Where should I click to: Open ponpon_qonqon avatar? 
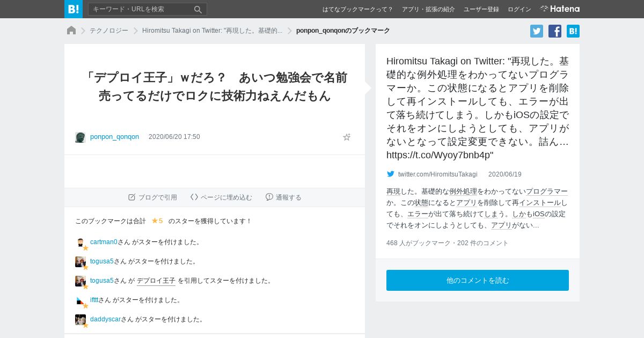click(80, 137)
